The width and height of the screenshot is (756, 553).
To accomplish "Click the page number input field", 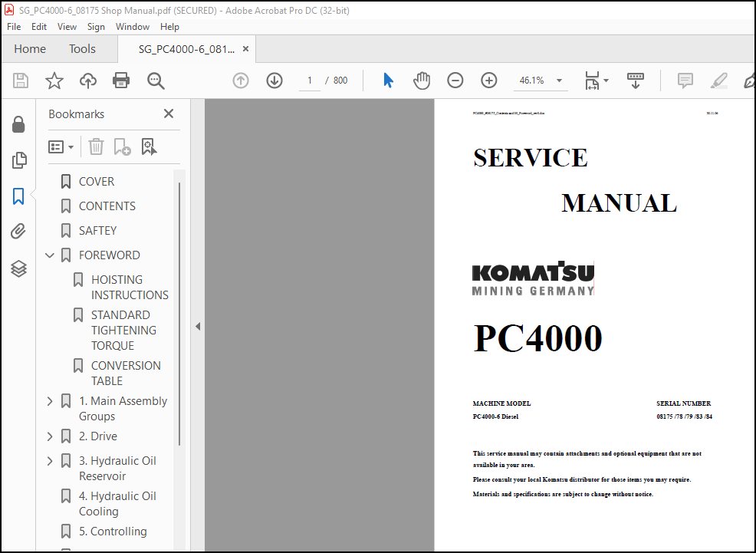I will click(x=310, y=81).
